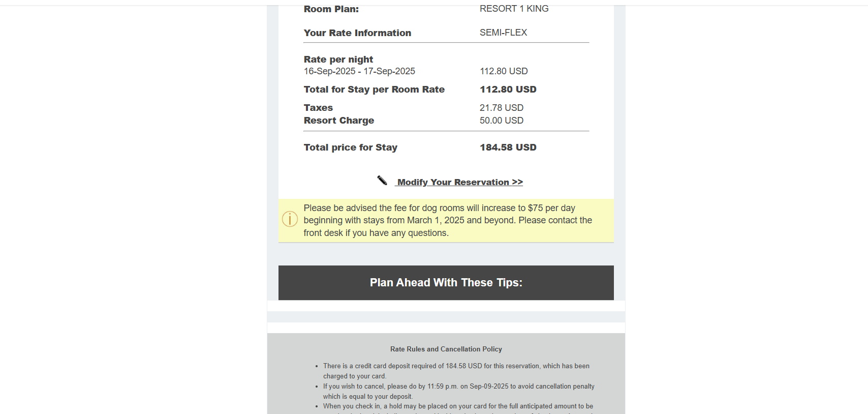Click the Resort Charge label
Image resolution: width=868 pixels, height=414 pixels.
pyautogui.click(x=338, y=121)
